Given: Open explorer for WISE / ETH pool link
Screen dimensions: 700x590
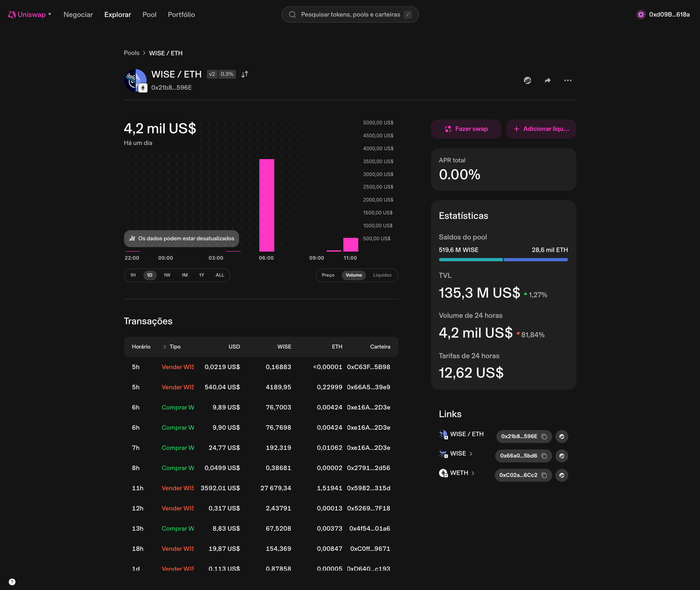Looking at the screenshot, I should click(562, 436).
